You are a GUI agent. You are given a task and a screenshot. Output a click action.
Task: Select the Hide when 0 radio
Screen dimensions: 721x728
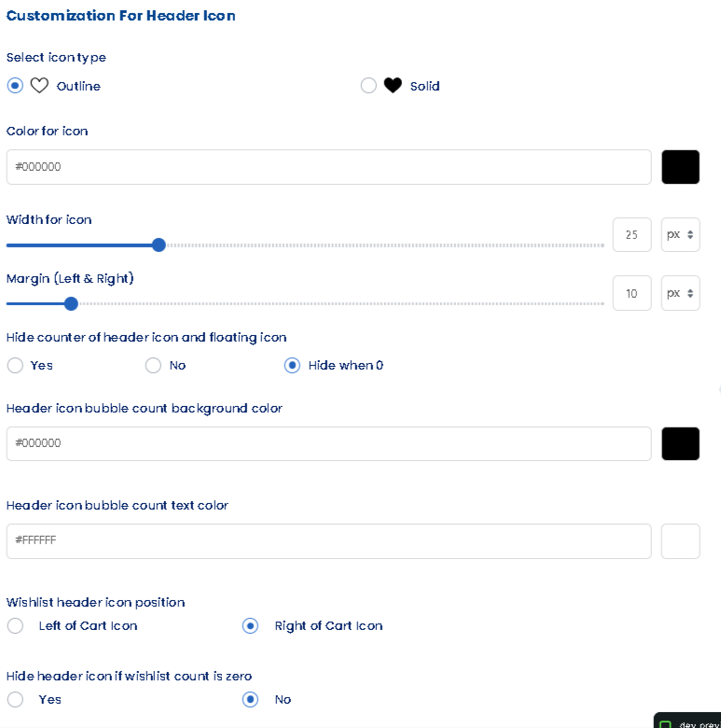[x=292, y=366]
